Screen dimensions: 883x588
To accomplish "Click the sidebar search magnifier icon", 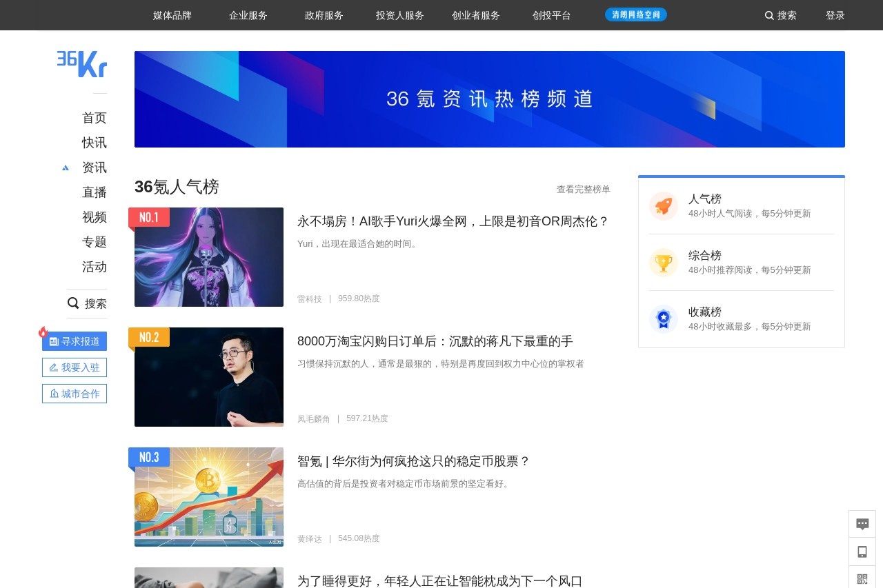I will tap(73, 303).
